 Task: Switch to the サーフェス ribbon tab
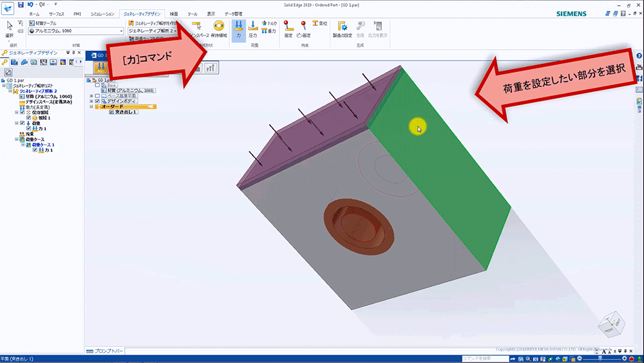tap(56, 14)
